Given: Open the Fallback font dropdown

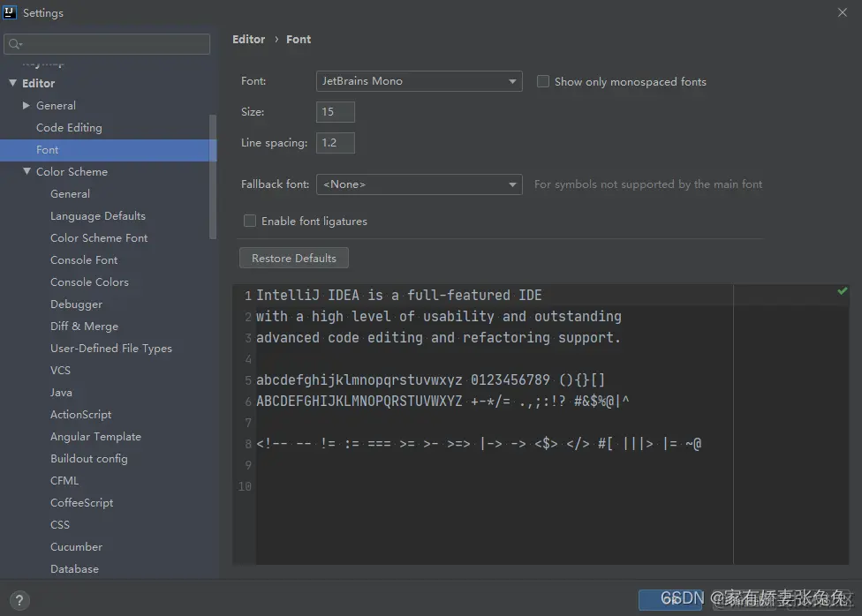Looking at the screenshot, I should pos(419,184).
